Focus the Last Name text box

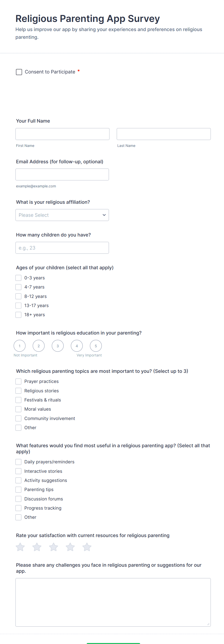point(164,134)
